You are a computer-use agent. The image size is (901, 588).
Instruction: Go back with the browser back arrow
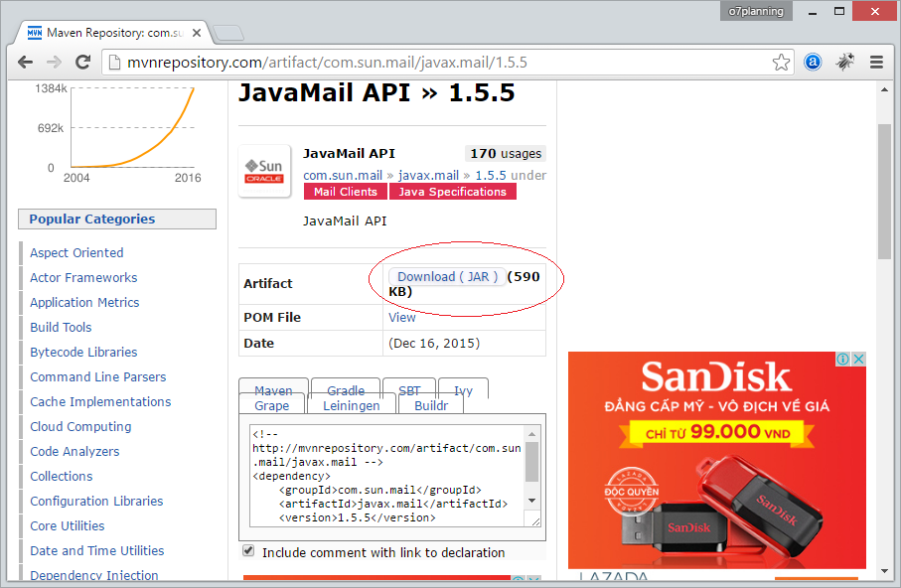click(x=25, y=62)
